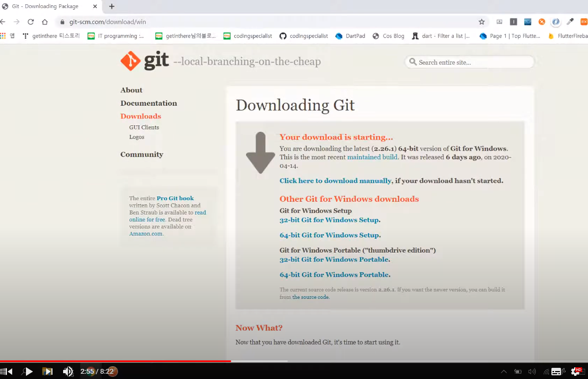Click the Search entire site field
This screenshot has width=588, height=379.
pos(469,62)
